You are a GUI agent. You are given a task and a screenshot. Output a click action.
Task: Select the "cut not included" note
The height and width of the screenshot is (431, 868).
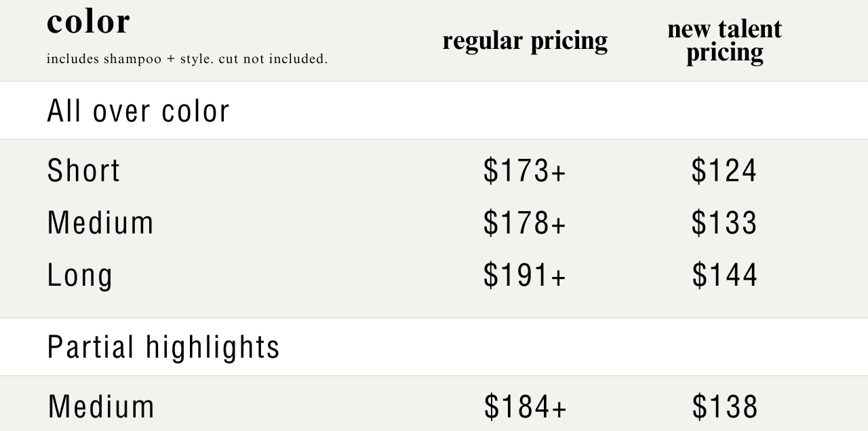[273, 59]
